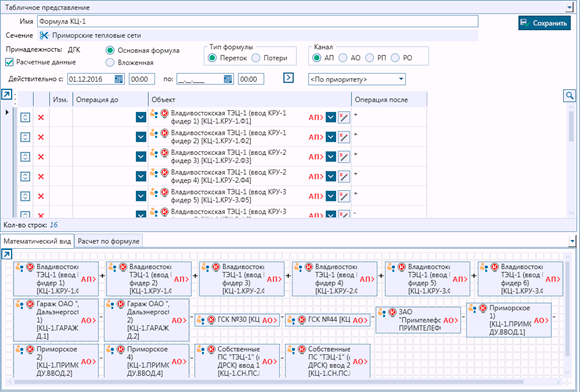Delete the фидер 2 row with red X
The width and height of the screenshot is (580, 392).
[x=41, y=137]
